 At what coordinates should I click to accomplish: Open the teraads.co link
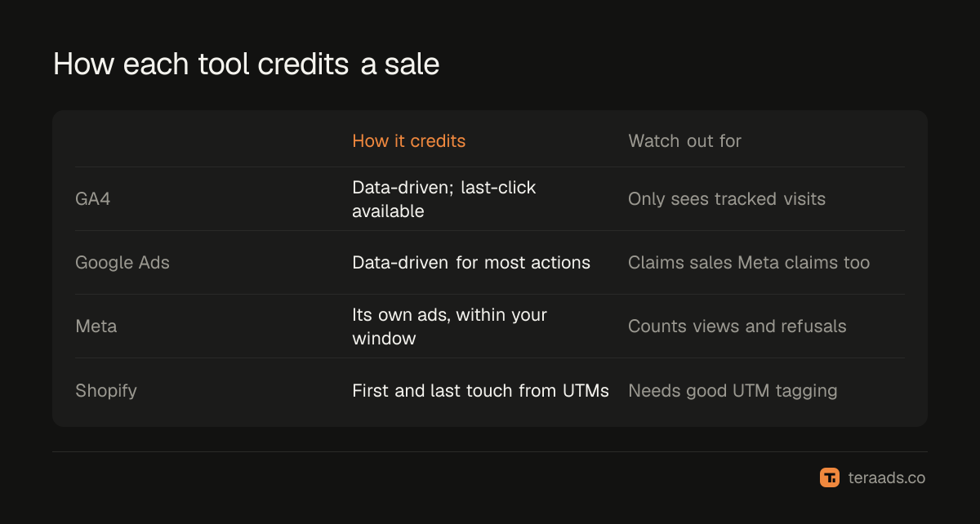886,477
